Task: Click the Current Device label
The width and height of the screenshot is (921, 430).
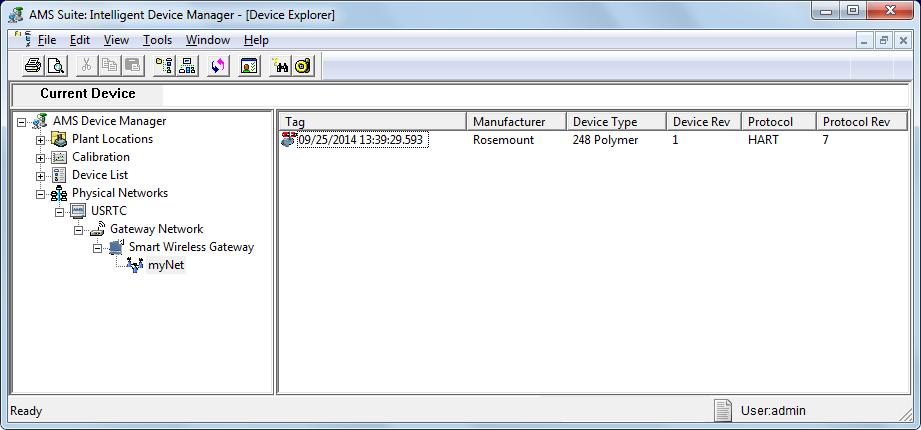Action: pos(88,94)
